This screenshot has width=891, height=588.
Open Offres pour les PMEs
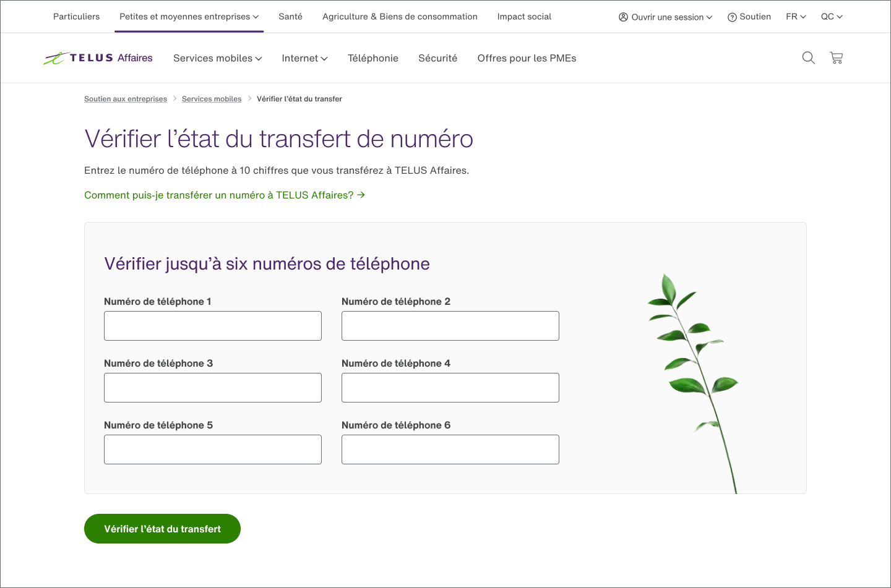(527, 58)
